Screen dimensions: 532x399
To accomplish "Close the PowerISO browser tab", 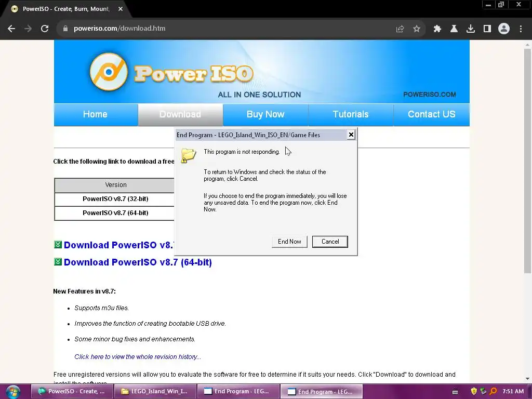I will point(121,9).
